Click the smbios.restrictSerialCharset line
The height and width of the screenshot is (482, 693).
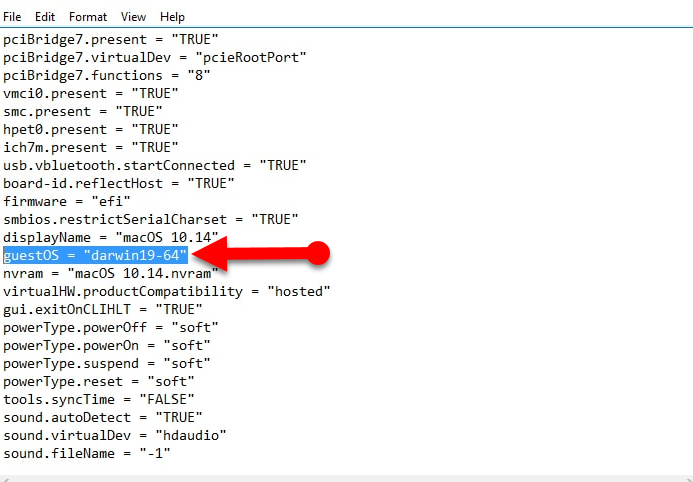pyautogui.click(x=148, y=219)
